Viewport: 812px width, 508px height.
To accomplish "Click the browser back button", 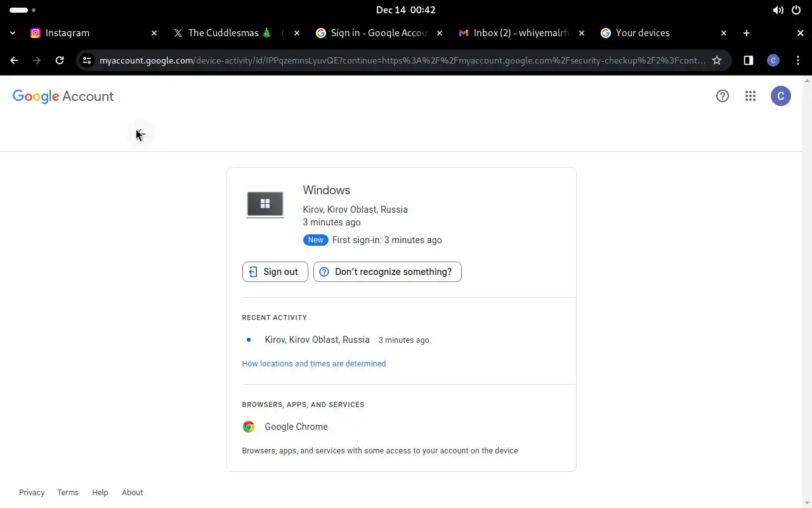I will tap(14, 60).
